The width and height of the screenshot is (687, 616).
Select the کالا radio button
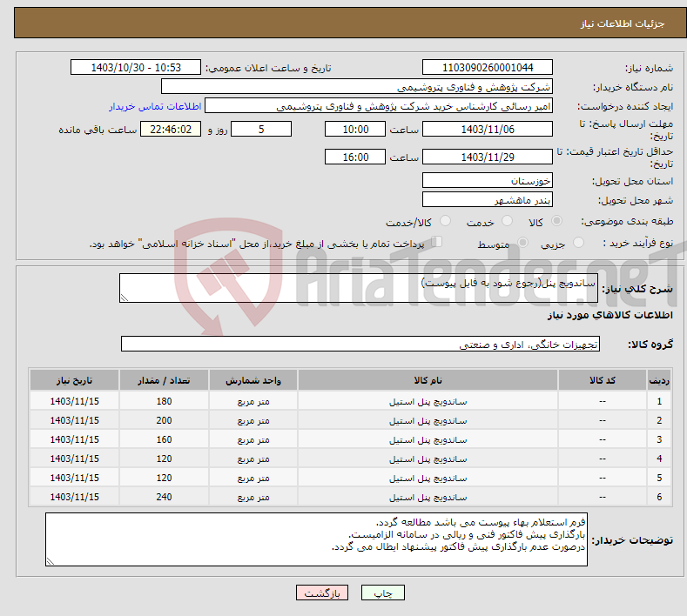(556, 221)
